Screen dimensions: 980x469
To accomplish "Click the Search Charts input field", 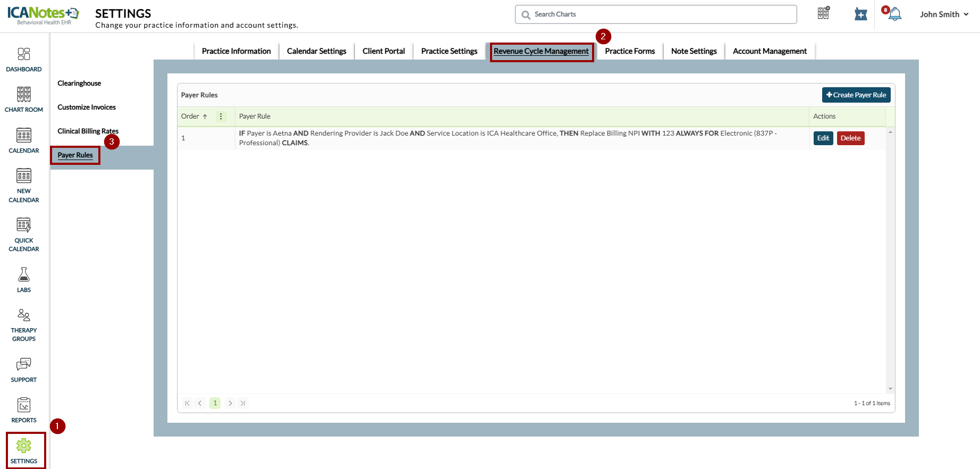I will [659, 14].
